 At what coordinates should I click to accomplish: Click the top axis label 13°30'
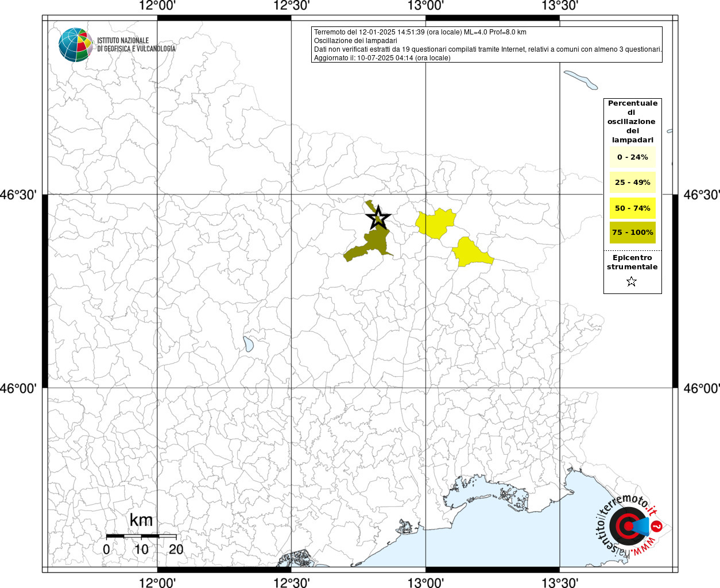[560, 6]
